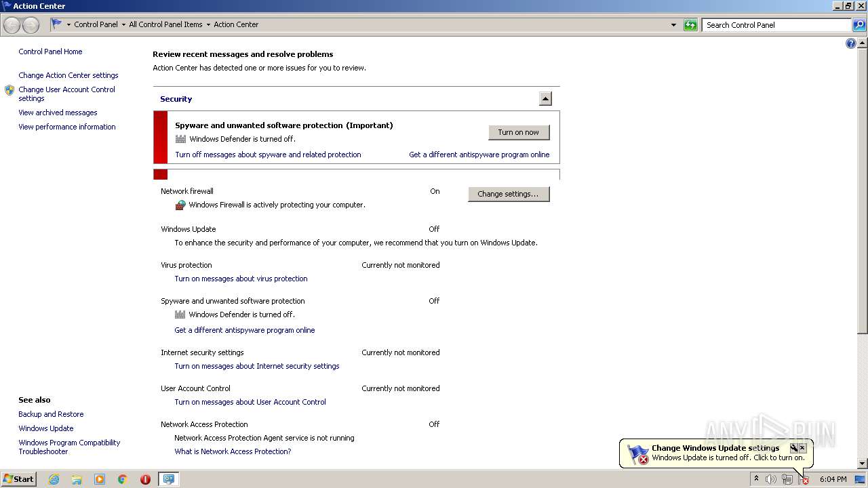
Task: Open Google Chrome from taskbar
Action: [123, 479]
